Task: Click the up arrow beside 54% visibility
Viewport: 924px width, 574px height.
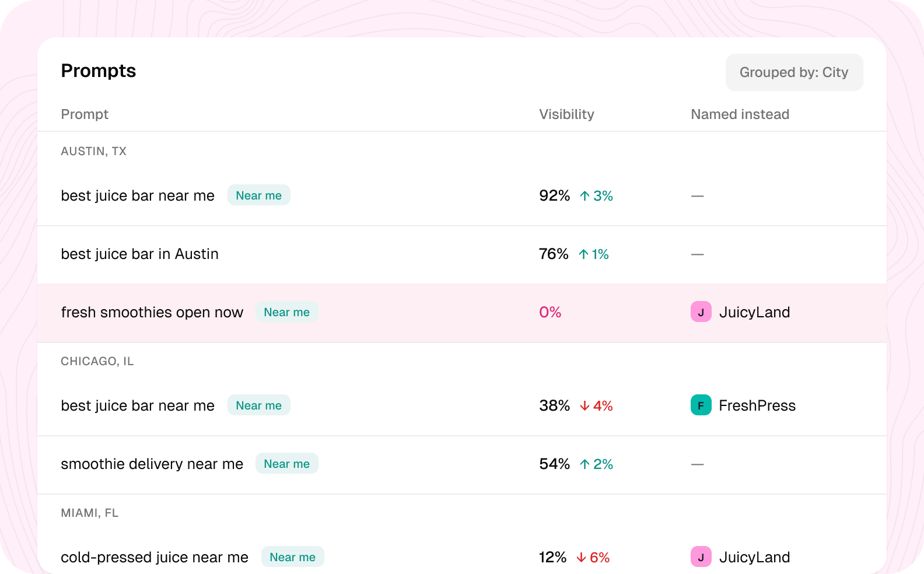Action: coord(584,464)
